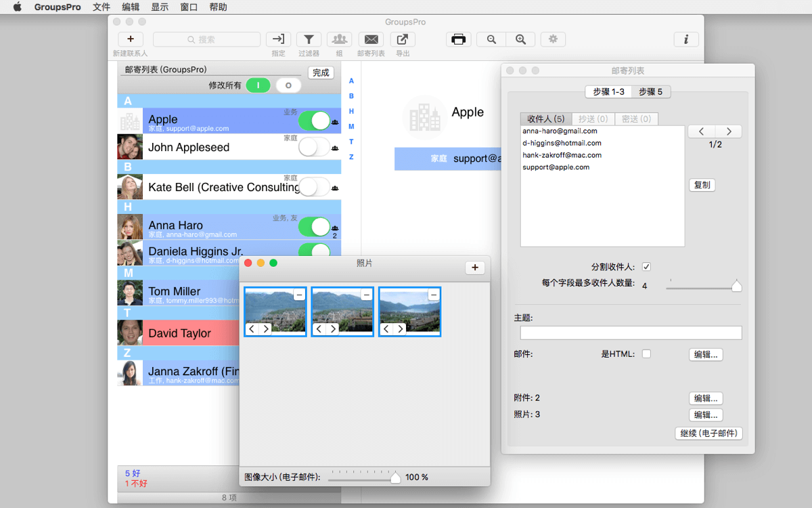Click the 图像大小 slider handle
812x508 pixels.
[396, 478]
